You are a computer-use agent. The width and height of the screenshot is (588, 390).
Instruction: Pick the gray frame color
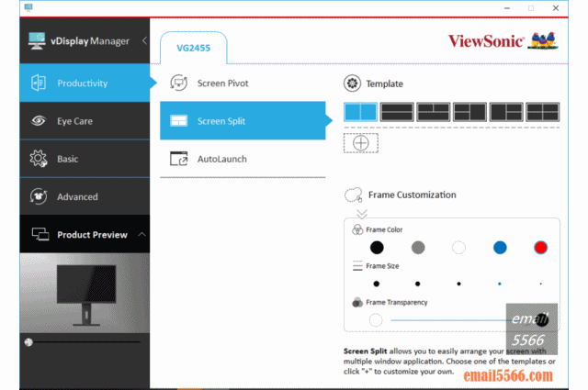pyautogui.click(x=418, y=248)
